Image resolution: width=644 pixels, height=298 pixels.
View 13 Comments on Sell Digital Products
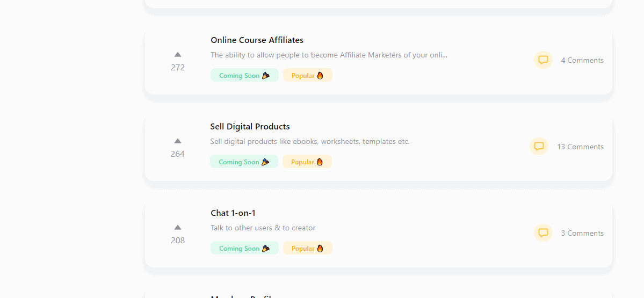pyautogui.click(x=580, y=147)
